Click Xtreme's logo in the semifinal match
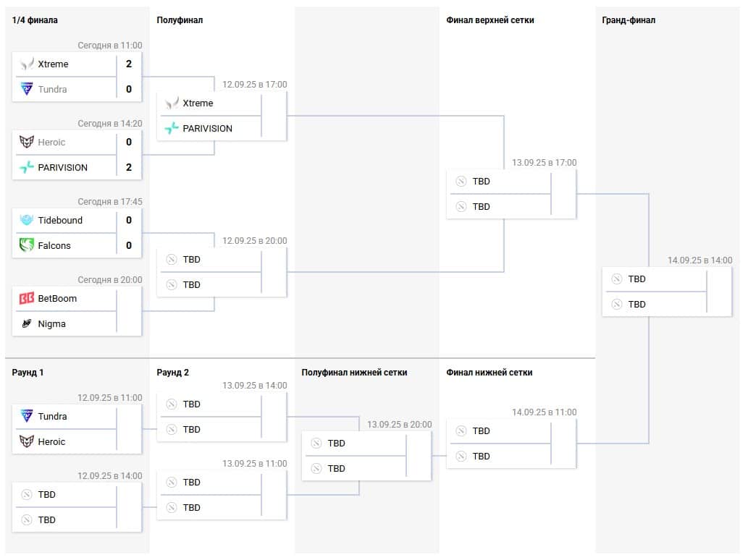 click(172, 103)
